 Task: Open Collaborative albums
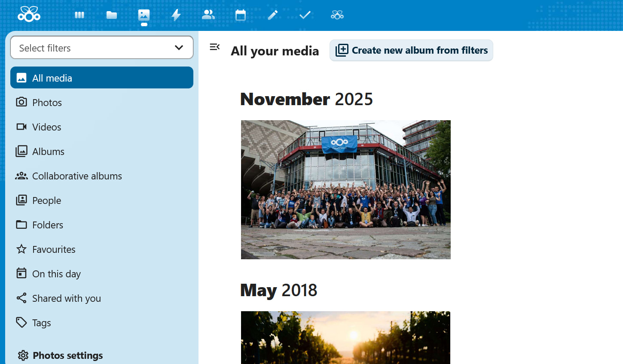77,176
